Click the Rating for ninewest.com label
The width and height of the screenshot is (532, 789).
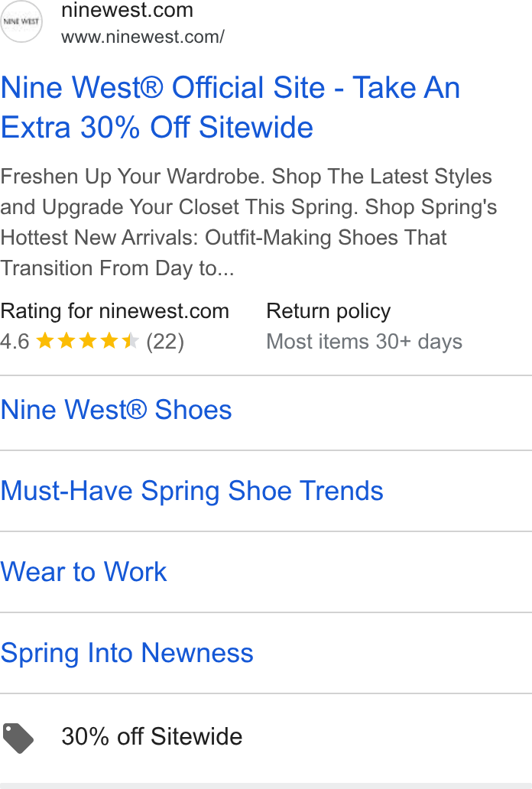(x=115, y=311)
